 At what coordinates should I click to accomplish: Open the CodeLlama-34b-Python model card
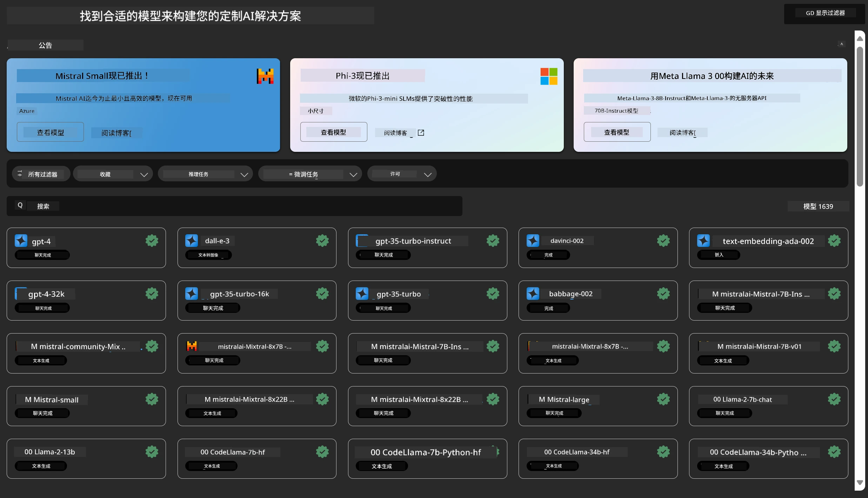coord(768,459)
